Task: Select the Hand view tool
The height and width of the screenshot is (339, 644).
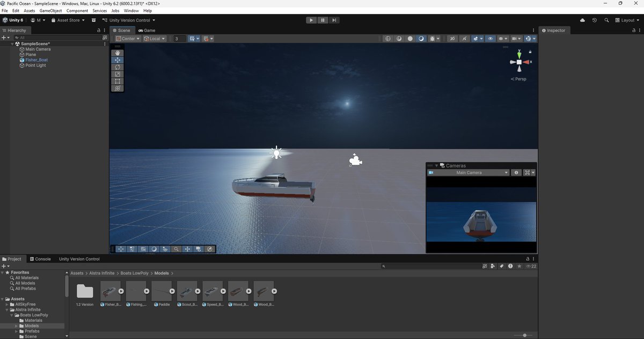Action: coord(118,53)
